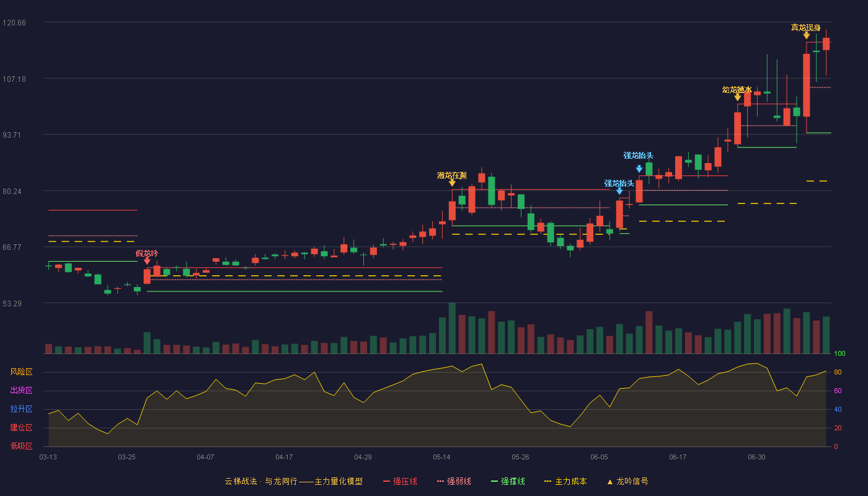Toggle the 强弱线 legend entry
Viewport: 868px width, 496px height.
(x=454, y=481)
